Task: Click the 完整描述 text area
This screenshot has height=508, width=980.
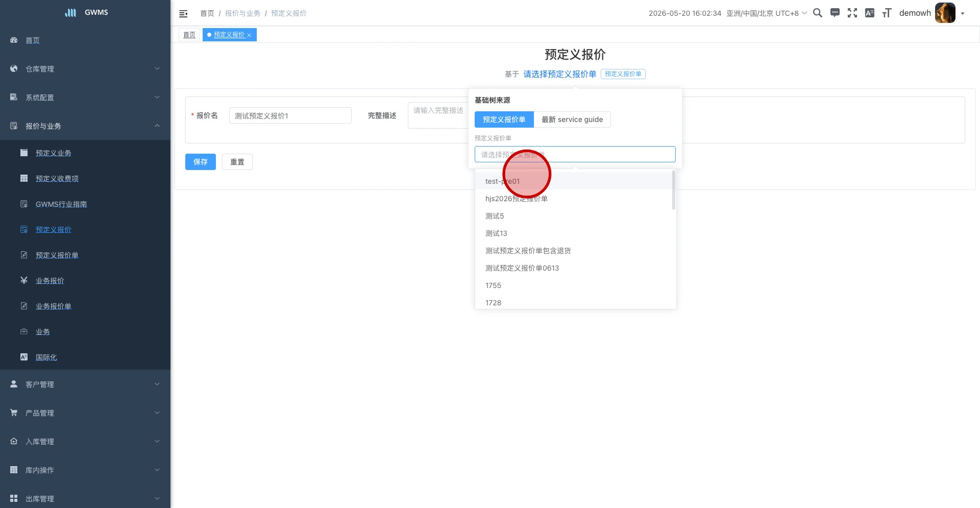Action: [438, 115]
